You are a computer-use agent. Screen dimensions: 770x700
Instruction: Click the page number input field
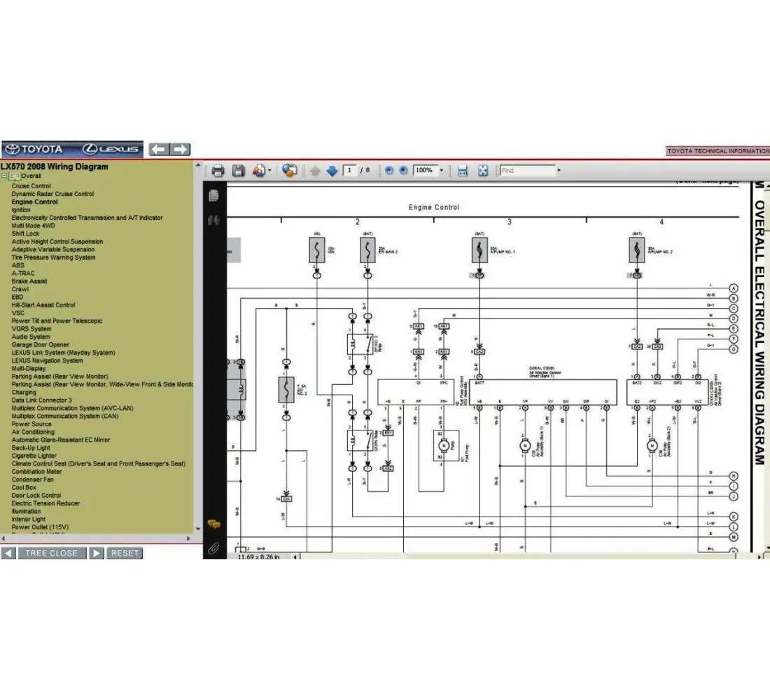click(x=350, y=171)
